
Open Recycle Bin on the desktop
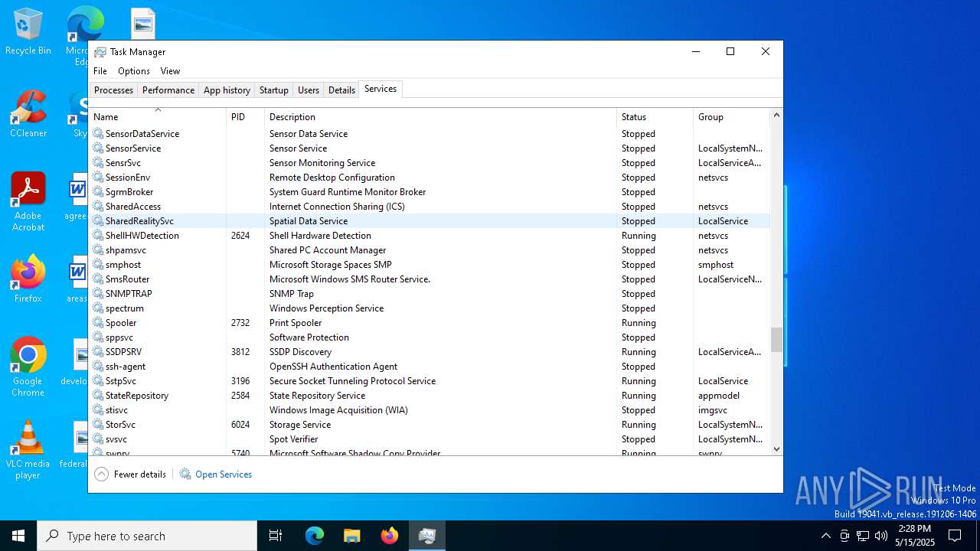click(x=28, y=32)
